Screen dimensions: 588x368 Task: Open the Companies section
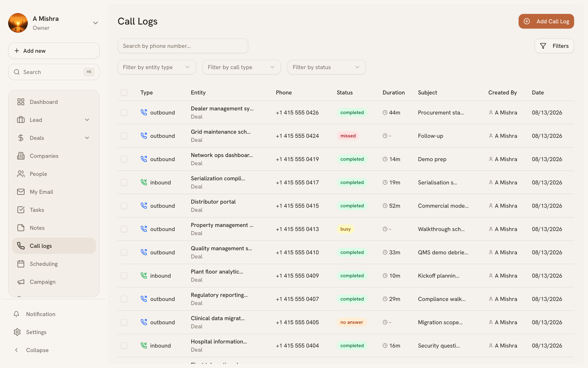(x=54, y=156)
